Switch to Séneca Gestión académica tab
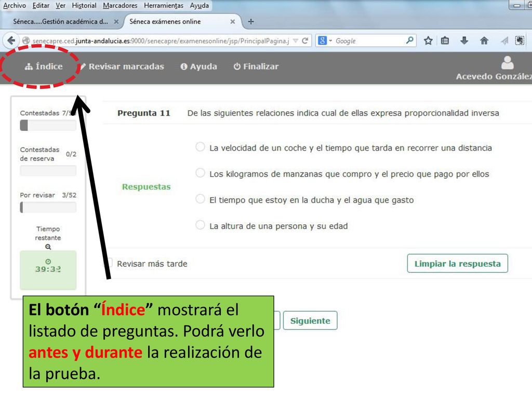This screenshot has height=399, width=532. 60,21
